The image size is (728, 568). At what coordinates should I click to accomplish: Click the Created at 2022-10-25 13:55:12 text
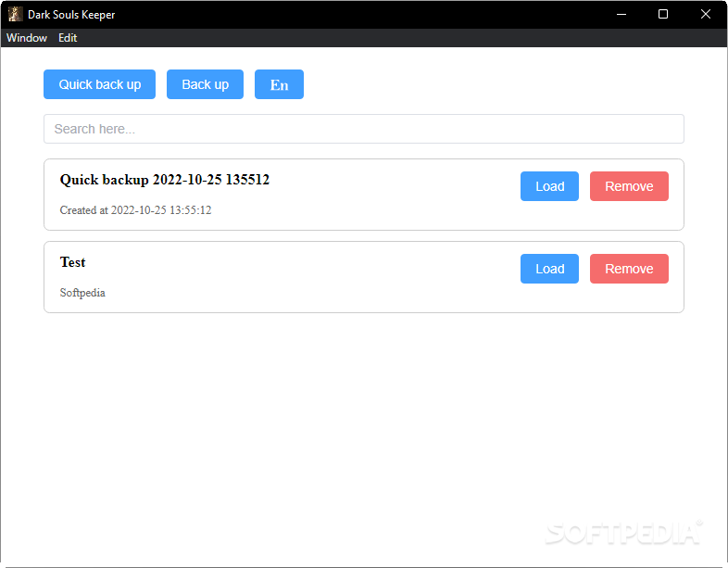[135, 210]
